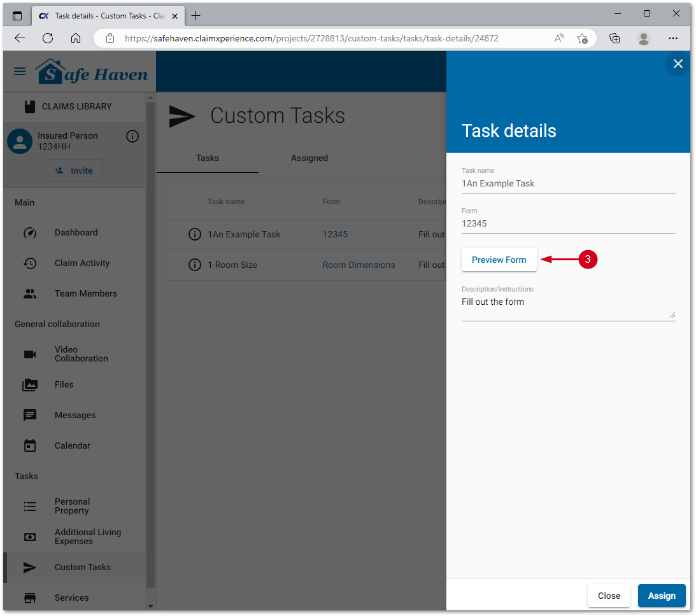Click info icon next to 1-Room Size task
Screen dimensions: 696x616
pos(195,265)
